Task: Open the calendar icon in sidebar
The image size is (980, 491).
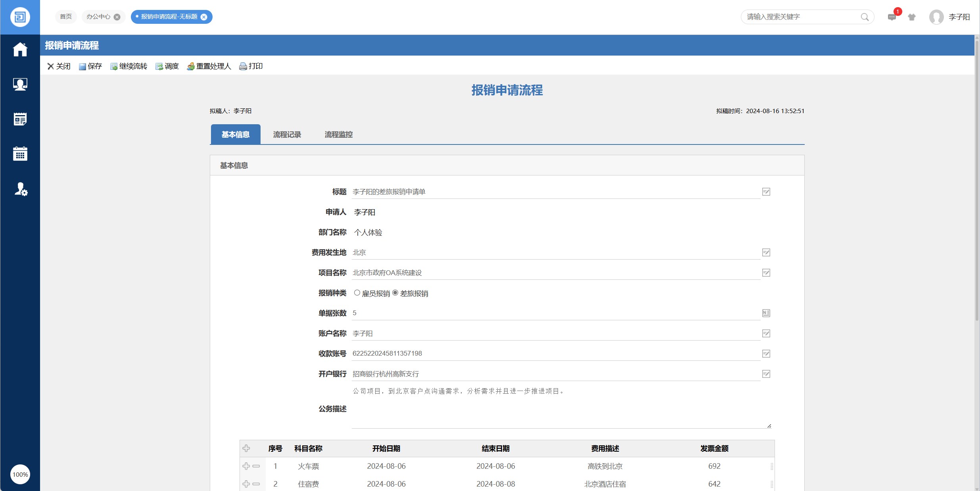Action: 20,154
